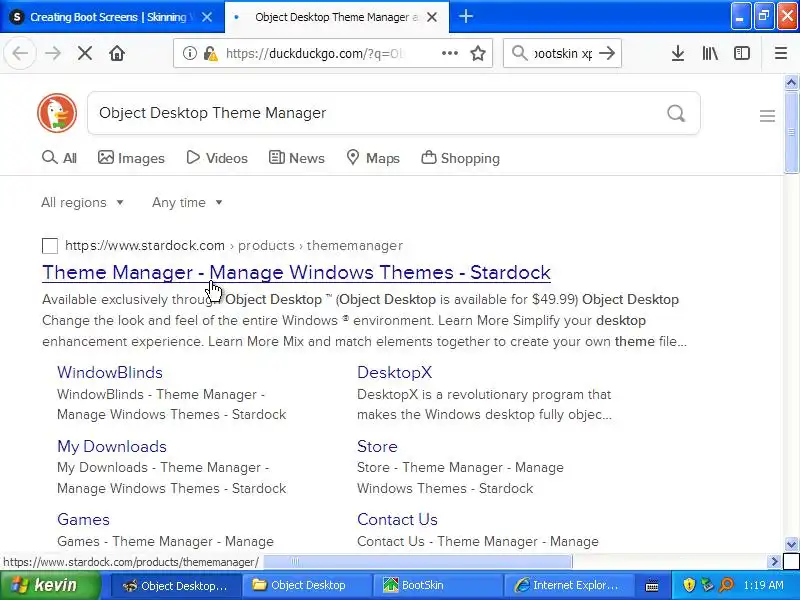Click the stardock.com products thememanager URL
Viewport: 800px width, 600px height.
[x=234, y=245]
